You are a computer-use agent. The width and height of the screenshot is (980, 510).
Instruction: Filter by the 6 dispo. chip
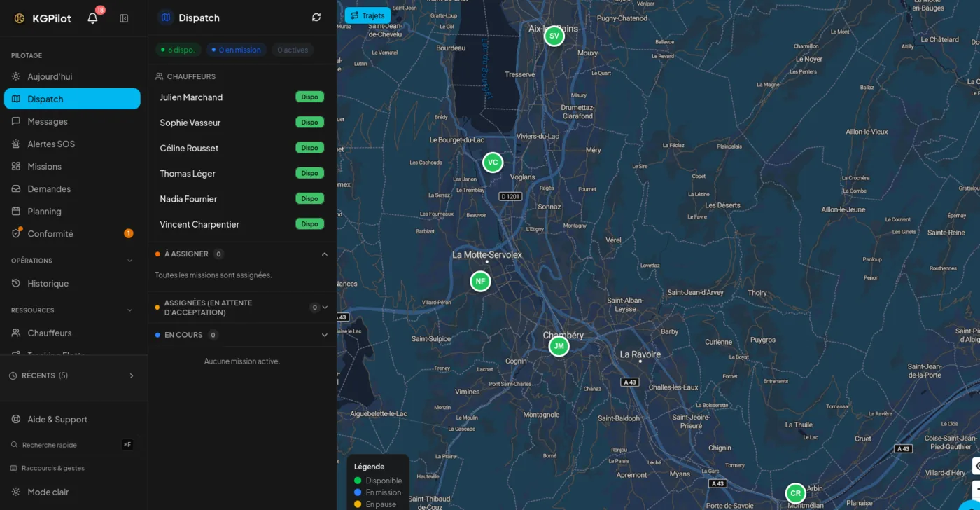pyautogui.click(x=178, y=50)
